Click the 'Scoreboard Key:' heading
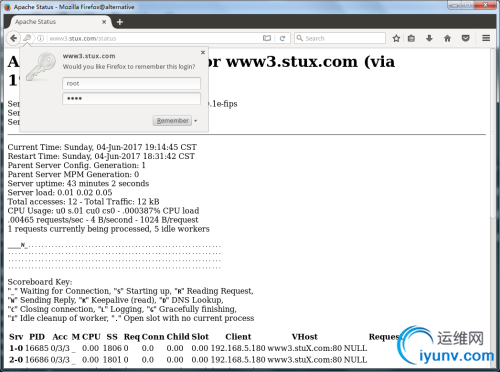Screen dimensions: 500x372 (40, 282)
